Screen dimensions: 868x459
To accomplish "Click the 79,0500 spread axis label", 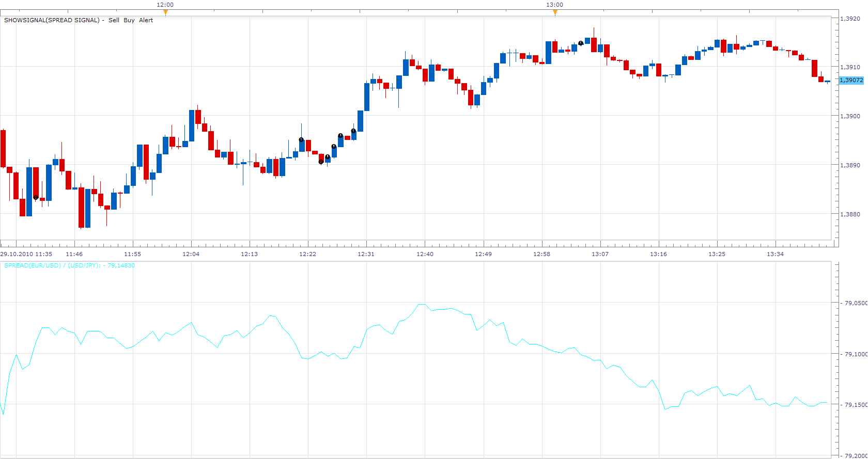I will (856, 303).
